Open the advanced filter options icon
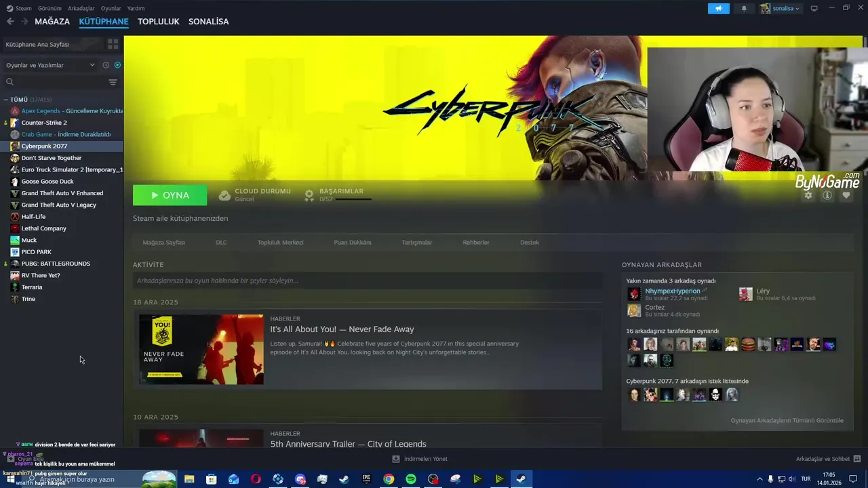The width and height of the screenshot is (868, 488). click(x=113, y=82)
